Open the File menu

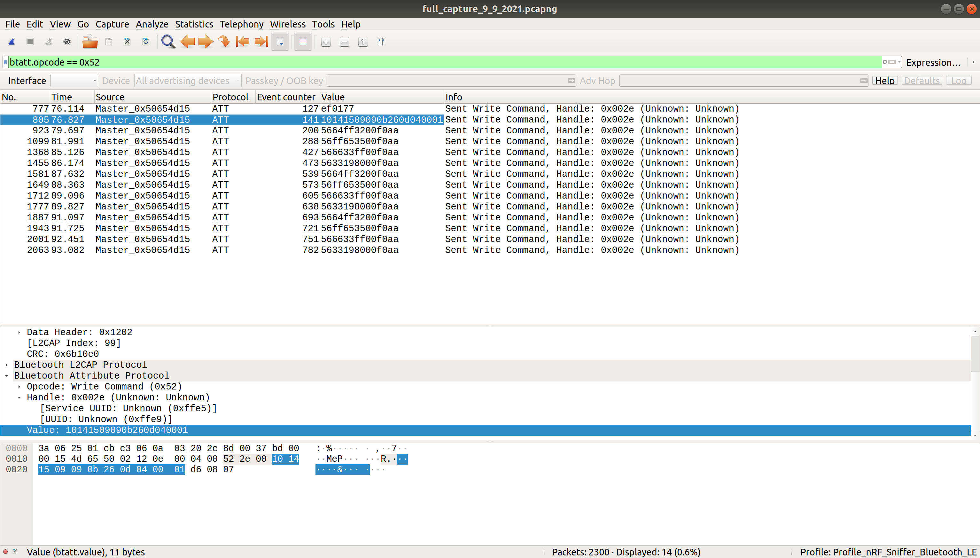coord(13,24)
